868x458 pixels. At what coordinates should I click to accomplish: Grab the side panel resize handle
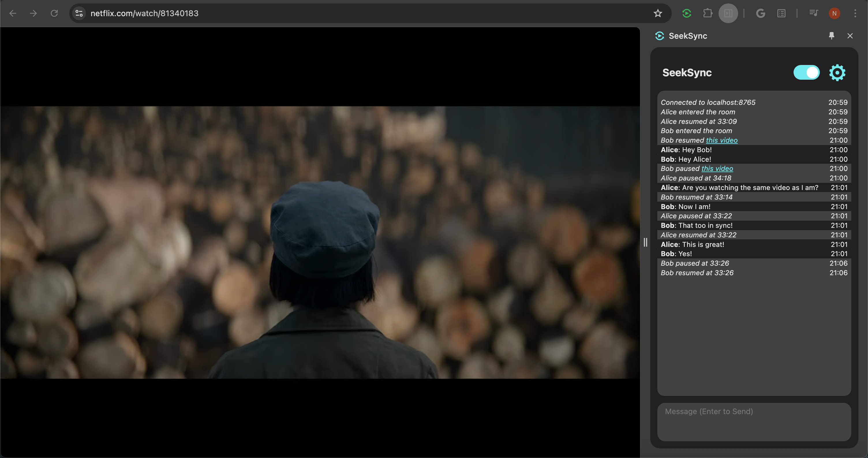tap(645, 242)
